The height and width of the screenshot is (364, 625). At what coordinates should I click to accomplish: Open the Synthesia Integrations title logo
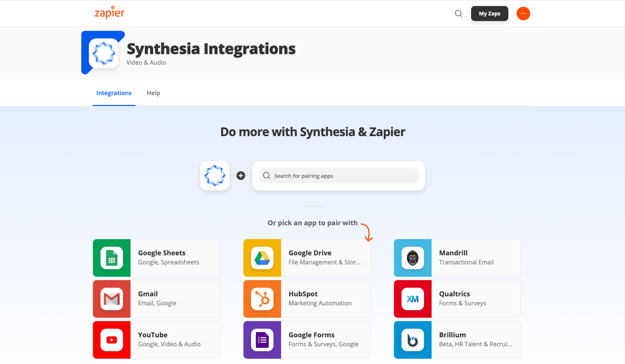pos(104,53)
